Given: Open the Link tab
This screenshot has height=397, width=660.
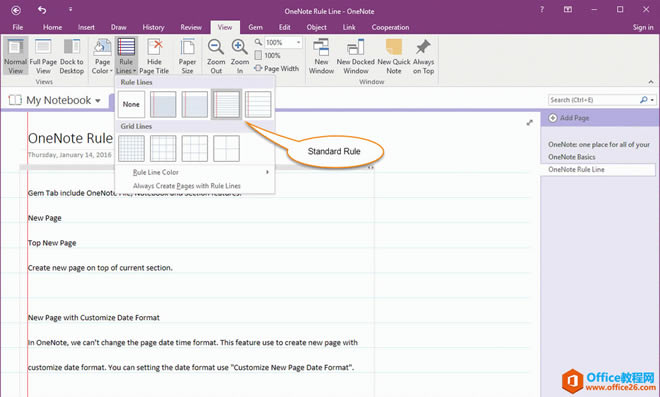Looking at the screenshot, I should tap(349, 27).
